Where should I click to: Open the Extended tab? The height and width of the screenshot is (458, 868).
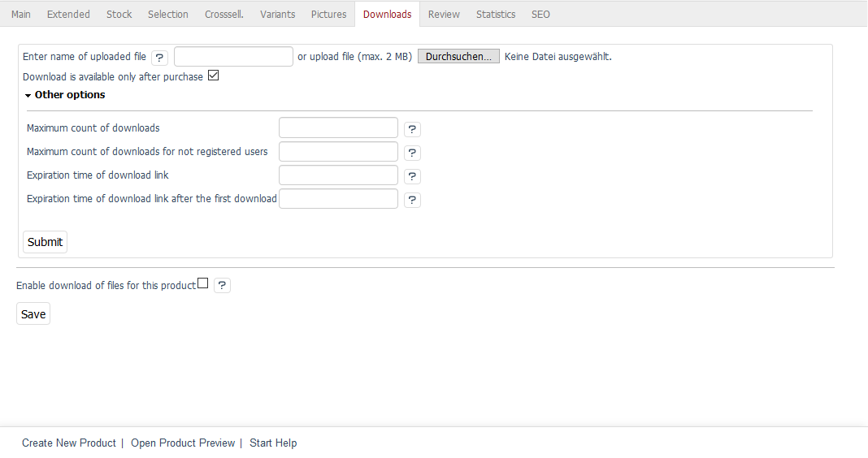tap(68, 15)
